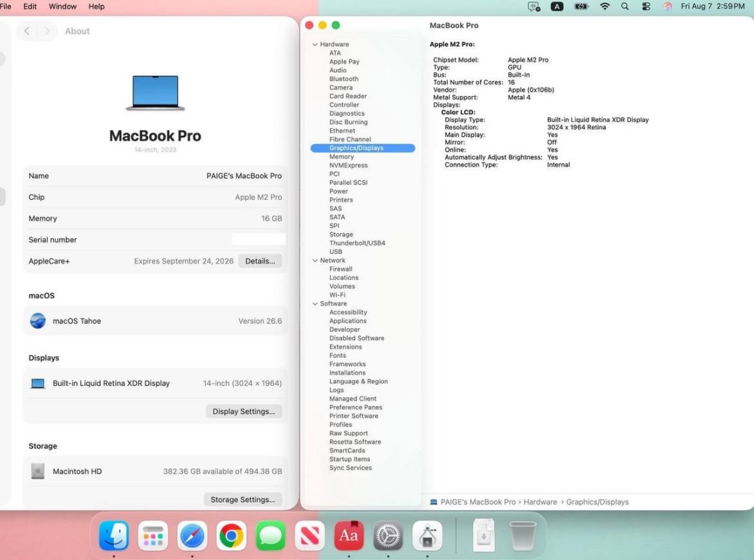The width and height of the screenshot is (754, 560).
Task: Click the blank Serial number field
Action: coord(258,239)
